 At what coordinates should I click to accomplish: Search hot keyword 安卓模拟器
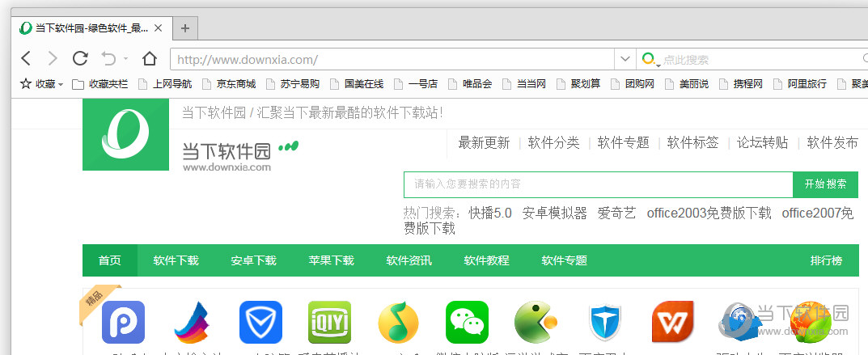click(x=555, y=213)
